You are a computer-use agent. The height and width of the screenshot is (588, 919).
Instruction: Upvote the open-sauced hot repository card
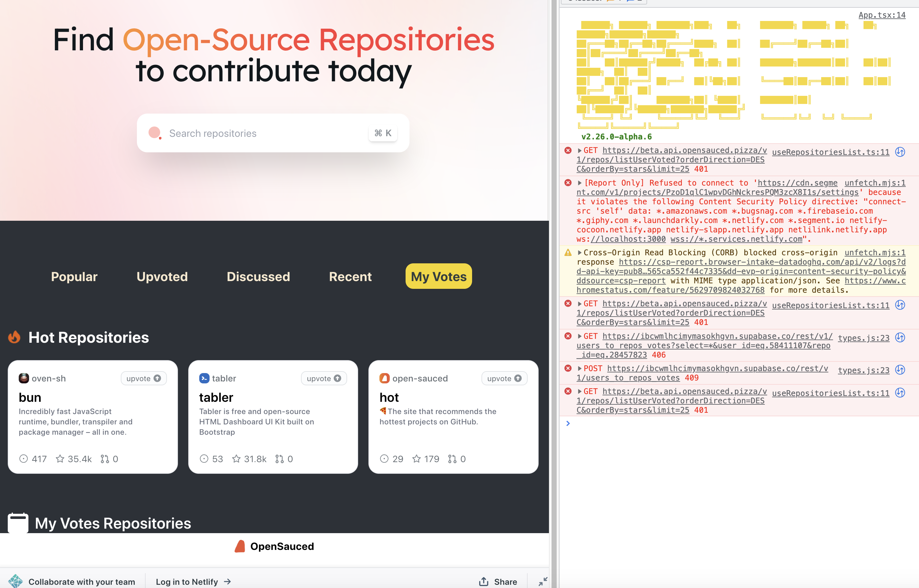[504, 378]
